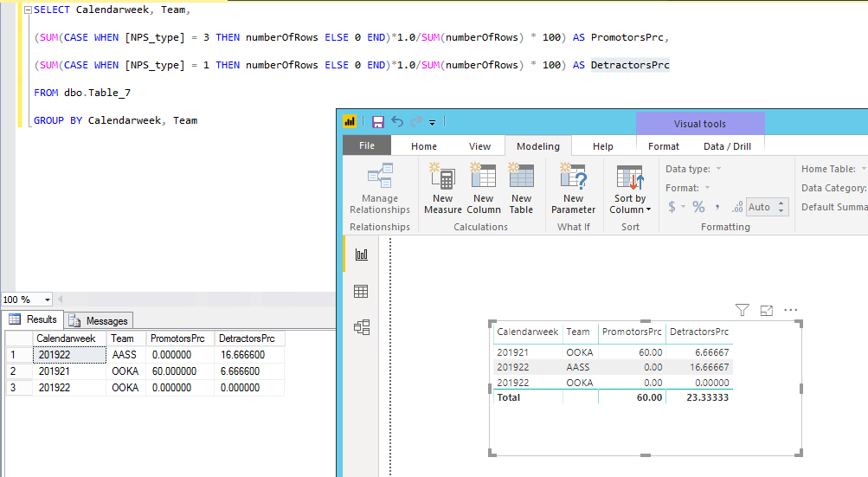Open the File menu in Power BI
This screenshot has height=477, width=868.
click(x=367, y=145)
